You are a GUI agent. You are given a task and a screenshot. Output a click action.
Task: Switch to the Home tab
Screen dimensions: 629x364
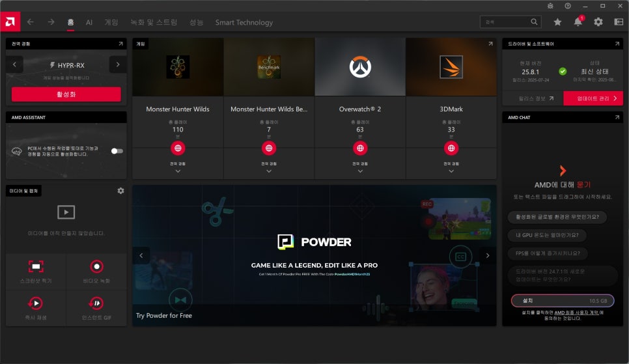pos(70,22)
